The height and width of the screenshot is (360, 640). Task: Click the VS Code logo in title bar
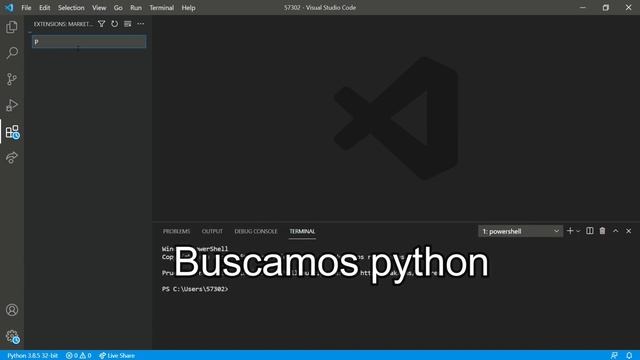[9, 7]
